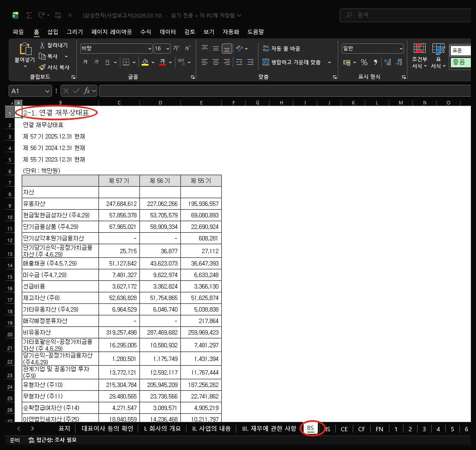Click the increase indent icon
The width and height of the screenshot is (476, 450).
coord(250,62)
